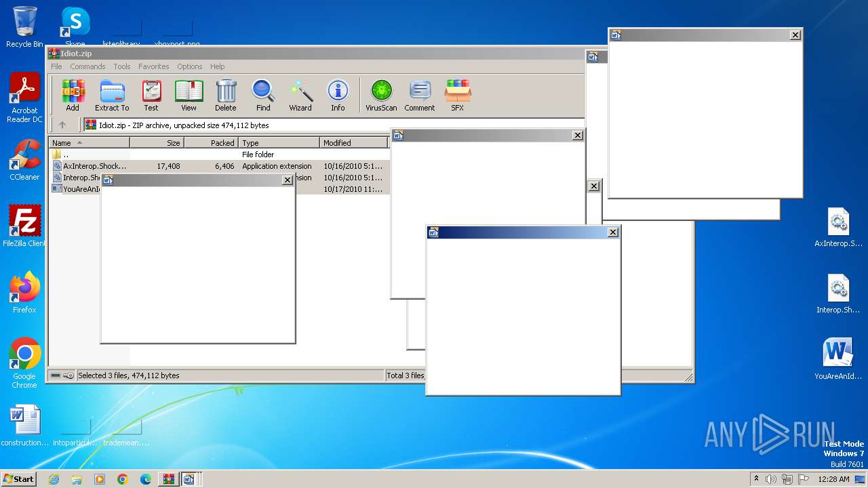Click the Delete trash can icon

[x=226, y=96]
